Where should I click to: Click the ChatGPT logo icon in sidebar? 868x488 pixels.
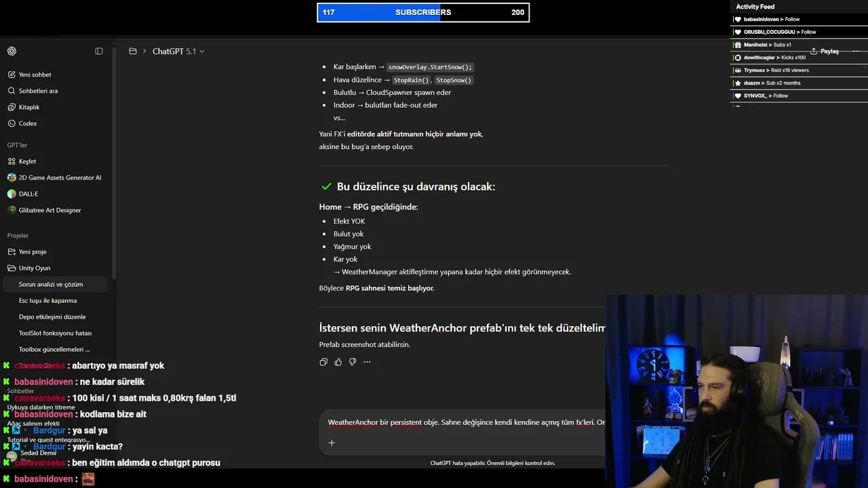click(12, 51)
